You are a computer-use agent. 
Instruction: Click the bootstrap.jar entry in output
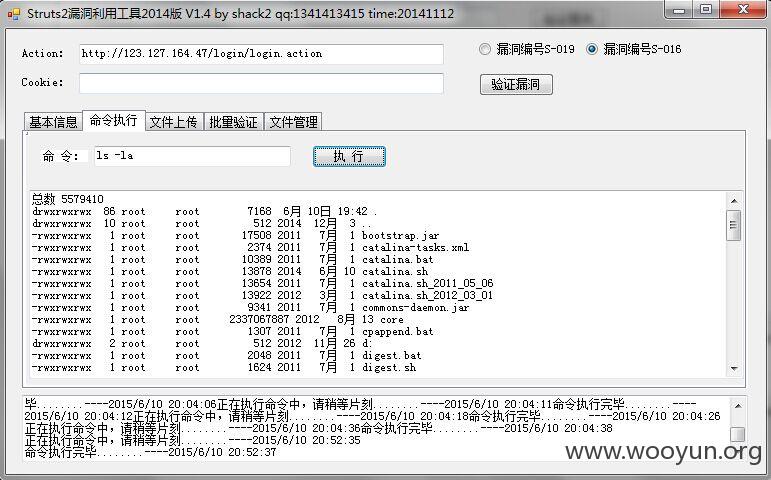400,236
